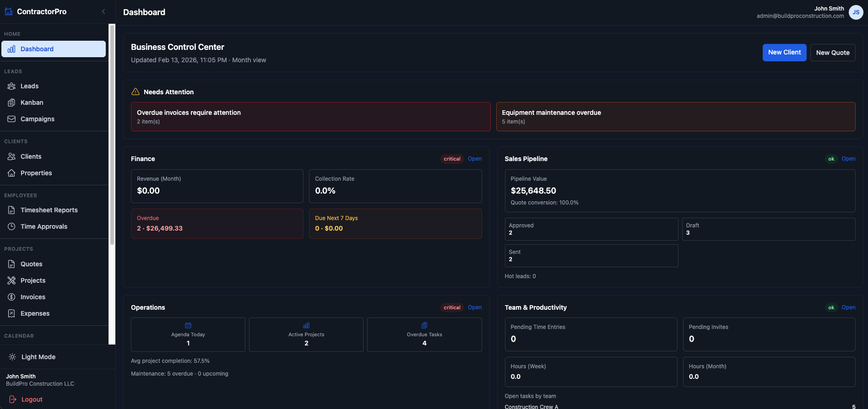Screen dimensions: 868x409
Task: Click the Due Next 7 Days card
Action: point(396,224)
